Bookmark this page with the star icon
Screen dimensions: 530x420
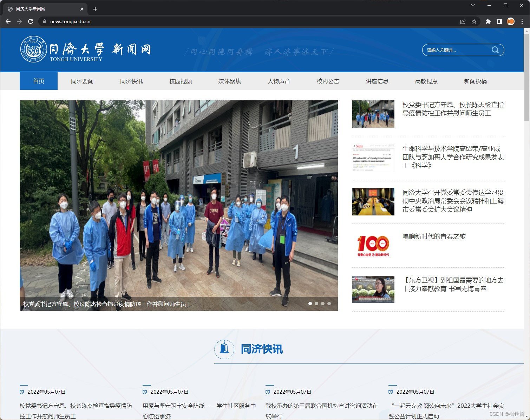pos(474,21)
